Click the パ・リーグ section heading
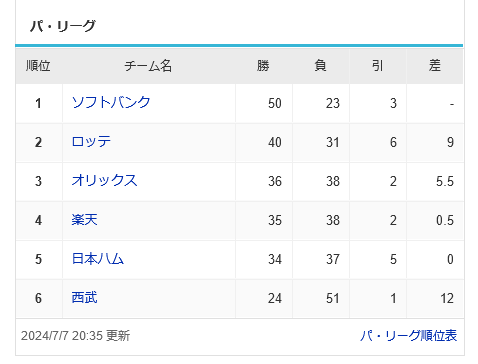This screenshot has height=364, width=478. 63,26
